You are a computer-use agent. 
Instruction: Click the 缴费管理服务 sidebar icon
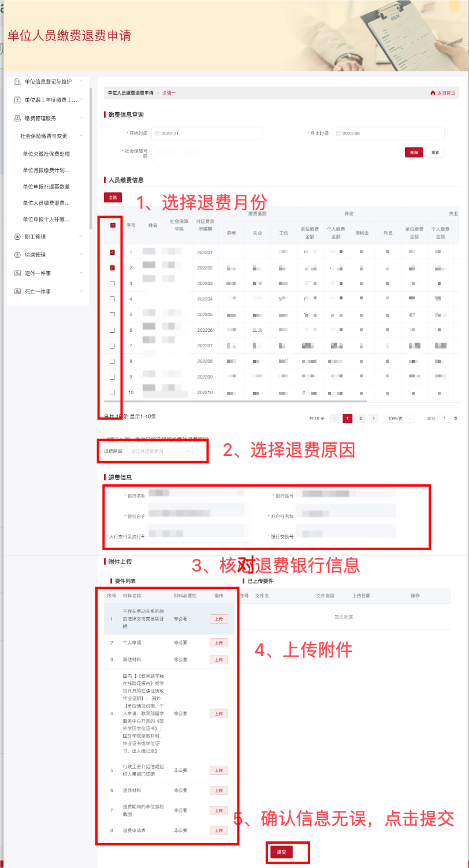click(x=17, y=118)
